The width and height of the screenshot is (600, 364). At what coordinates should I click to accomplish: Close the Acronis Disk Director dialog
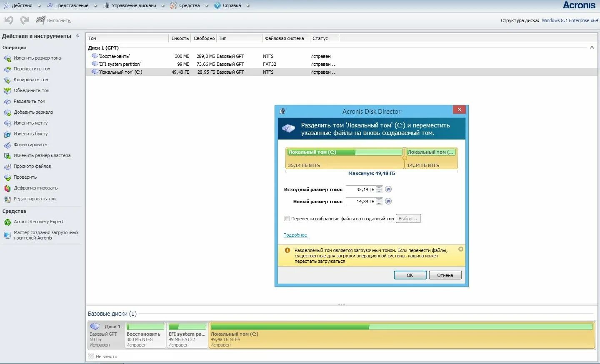(459, 110)
